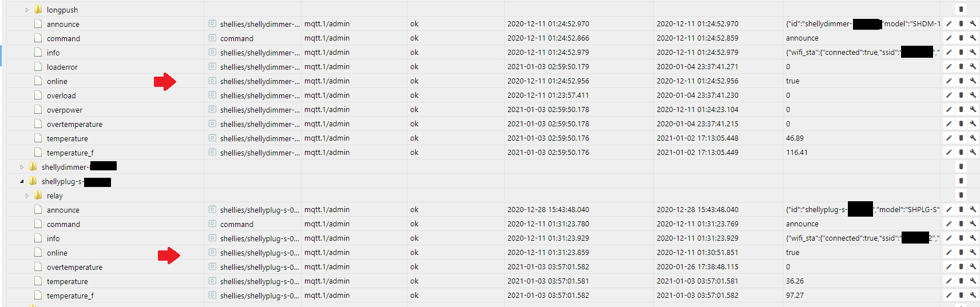The image size is (980, 307).
Task: Expand the longpush folder
Action: click(x=27, y=10)
